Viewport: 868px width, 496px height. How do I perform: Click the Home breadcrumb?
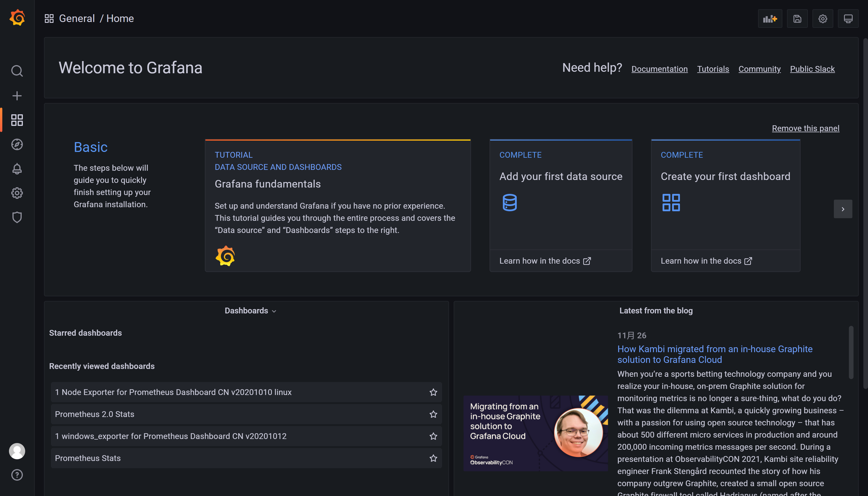coord(120,19)
